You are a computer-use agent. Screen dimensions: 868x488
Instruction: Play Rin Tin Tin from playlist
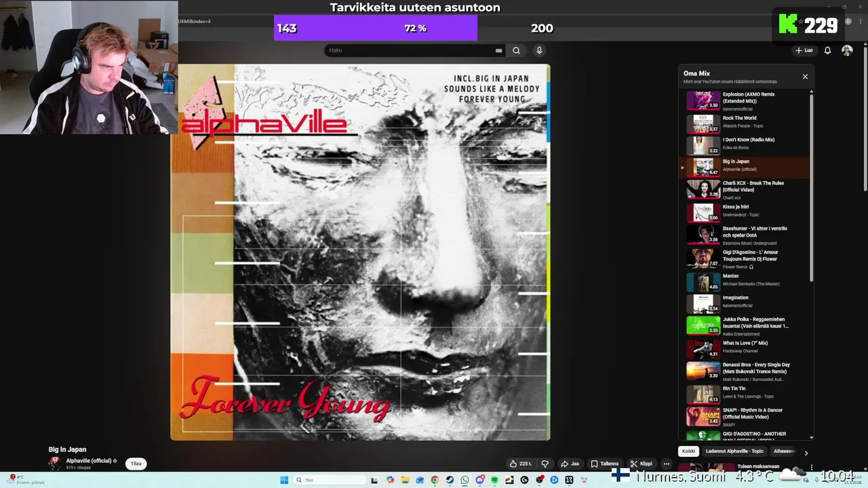(745, 394)
